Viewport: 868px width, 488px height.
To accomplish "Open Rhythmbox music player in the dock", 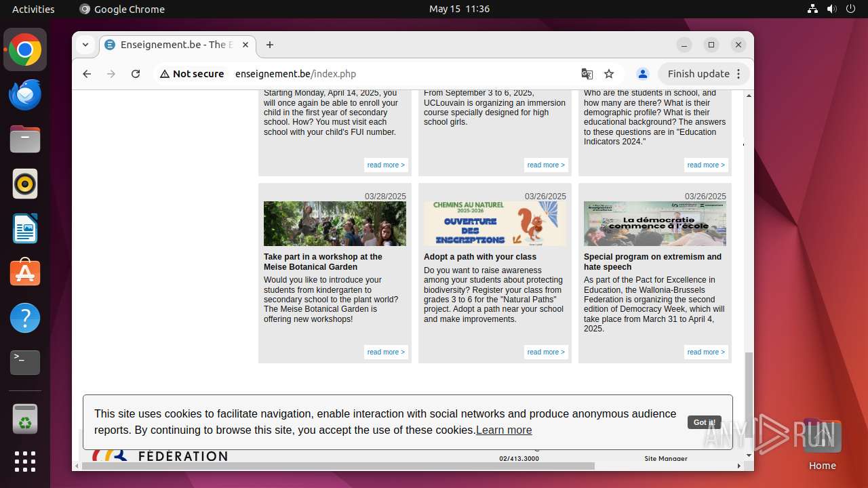I will [25, 184].
